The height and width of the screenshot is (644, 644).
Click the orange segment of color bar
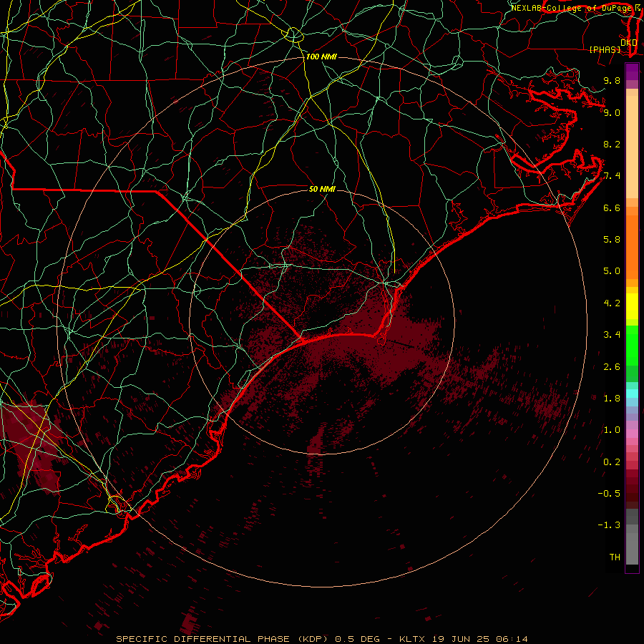pyautogui.click(x=632, y=248)
